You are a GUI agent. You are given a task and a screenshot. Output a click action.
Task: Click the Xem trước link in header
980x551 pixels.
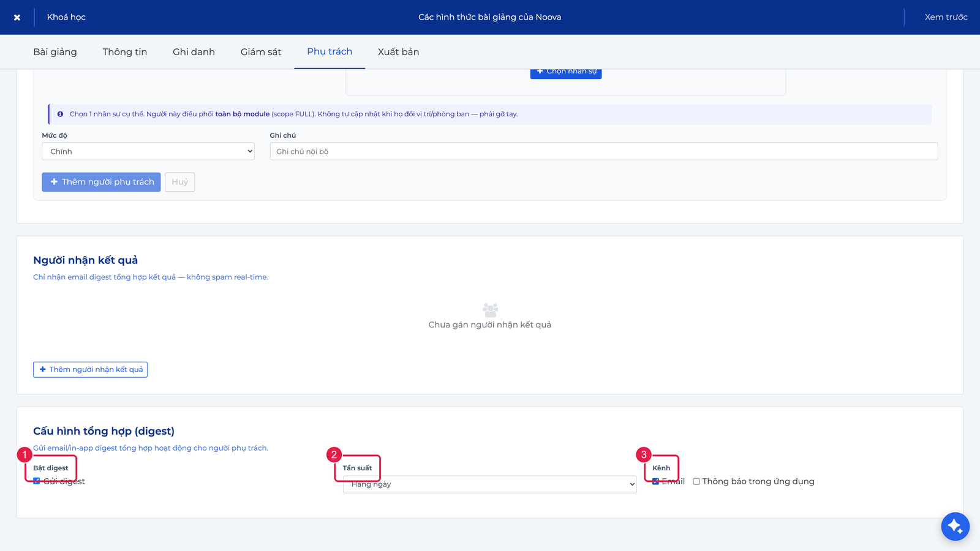point(946,17)
